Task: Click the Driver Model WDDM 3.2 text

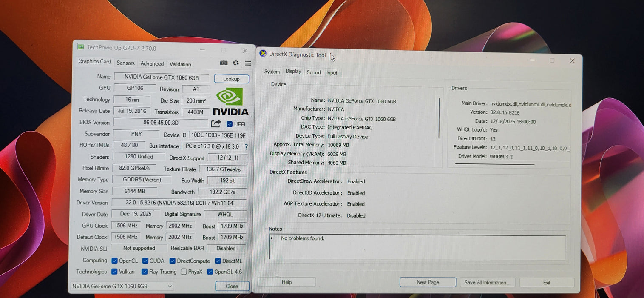Action: coord(501,156)
